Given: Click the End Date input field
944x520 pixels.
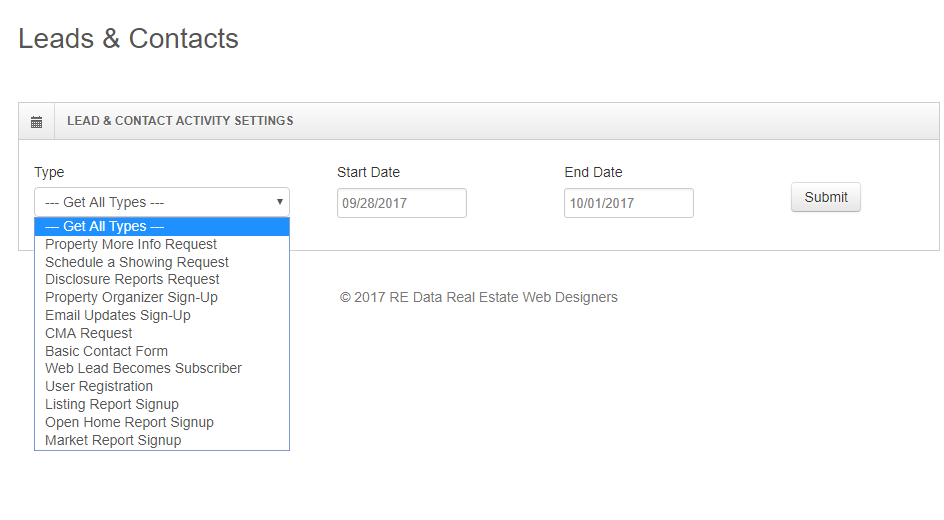Looking at the screenshot, I should (629, 203).
